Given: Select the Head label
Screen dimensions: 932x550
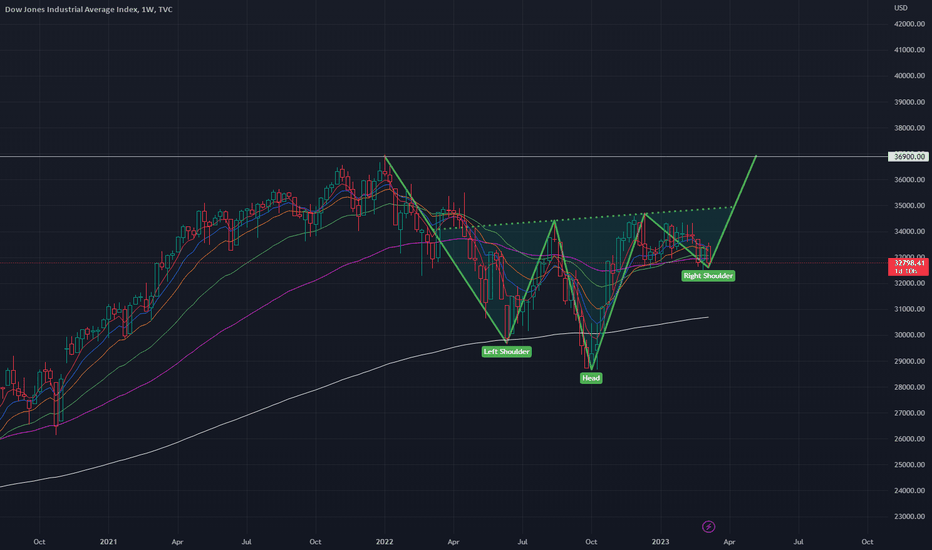Looking at the screenshot, I should (x=591, y=378).
